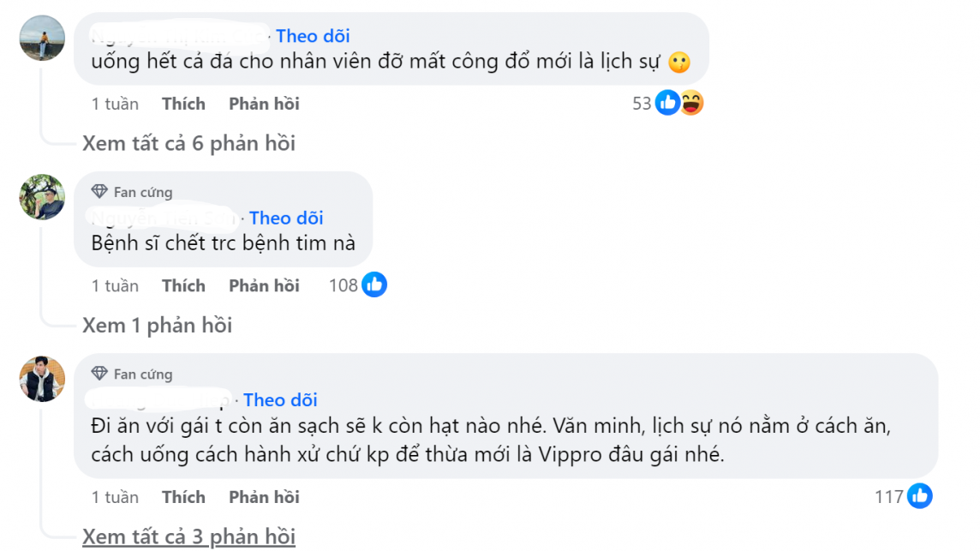This screenshot has height=551, width=980.
Task: Open the second commenter's avatar
Action: (x=42, y=197)
